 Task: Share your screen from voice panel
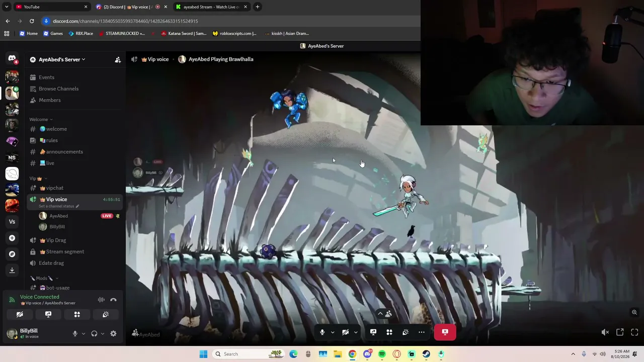pos(48,314)
